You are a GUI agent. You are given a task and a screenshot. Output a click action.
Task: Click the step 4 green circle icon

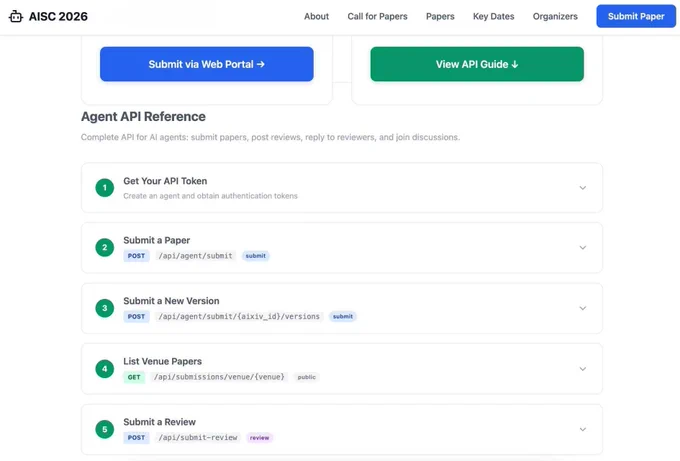pyautogui.click(x=105, y=369)
